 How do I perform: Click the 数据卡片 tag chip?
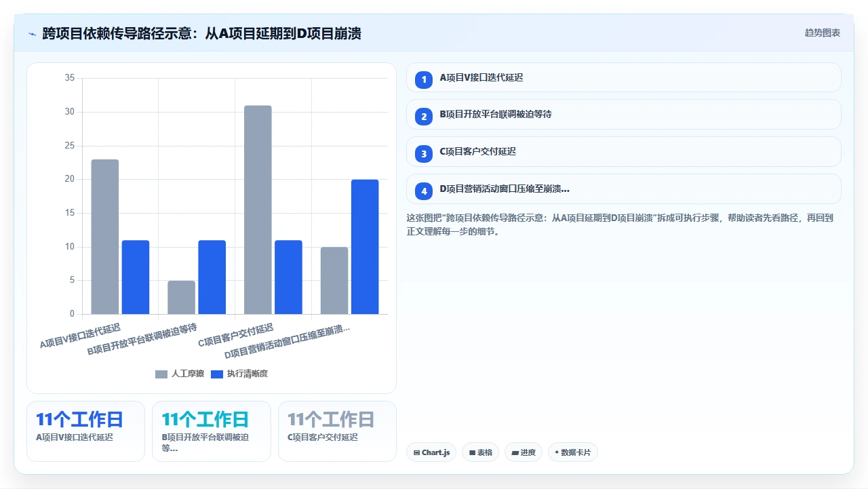click(573, 452)
